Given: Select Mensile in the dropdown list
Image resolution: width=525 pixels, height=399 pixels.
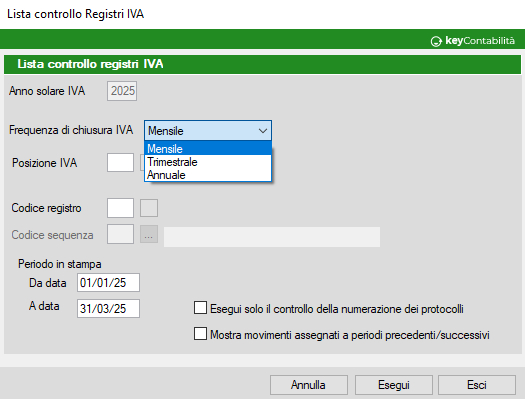Looking at the screenshot, I should point(208,148).
